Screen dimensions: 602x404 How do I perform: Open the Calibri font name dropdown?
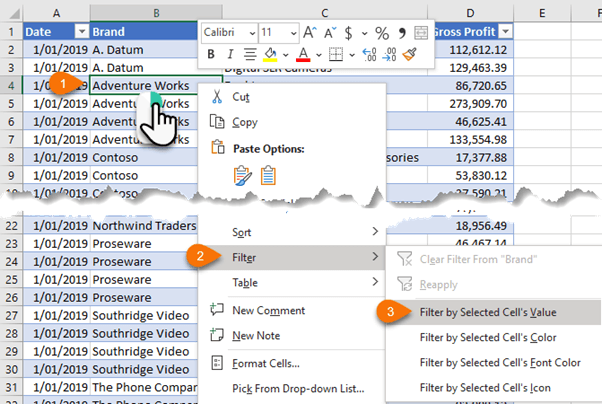[x=252, y=33]
